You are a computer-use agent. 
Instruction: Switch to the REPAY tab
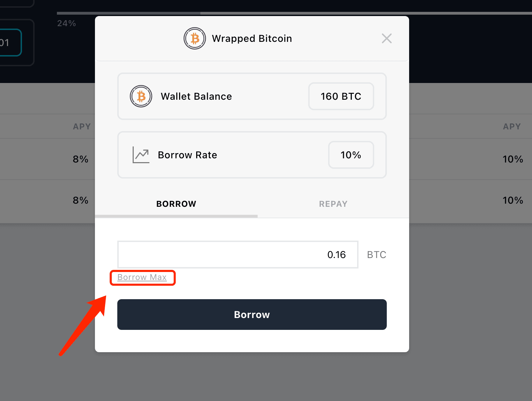(x=333, y=204)
